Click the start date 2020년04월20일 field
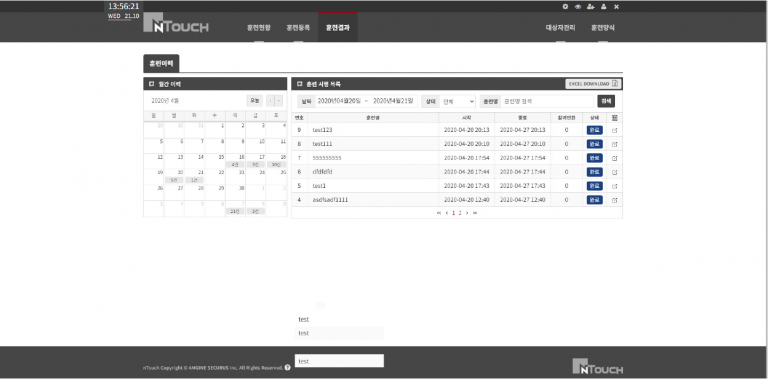768x379 pixels. pos(339,101)
